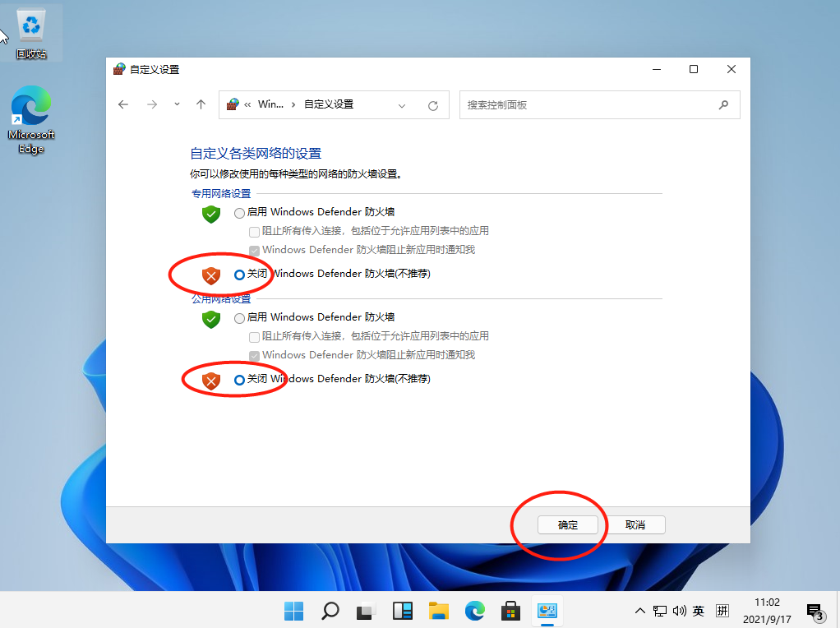The width and height of the screenshot is (840, 628).
Task: Click the 拼 IME mode indicator
Action: pos(722,611)
